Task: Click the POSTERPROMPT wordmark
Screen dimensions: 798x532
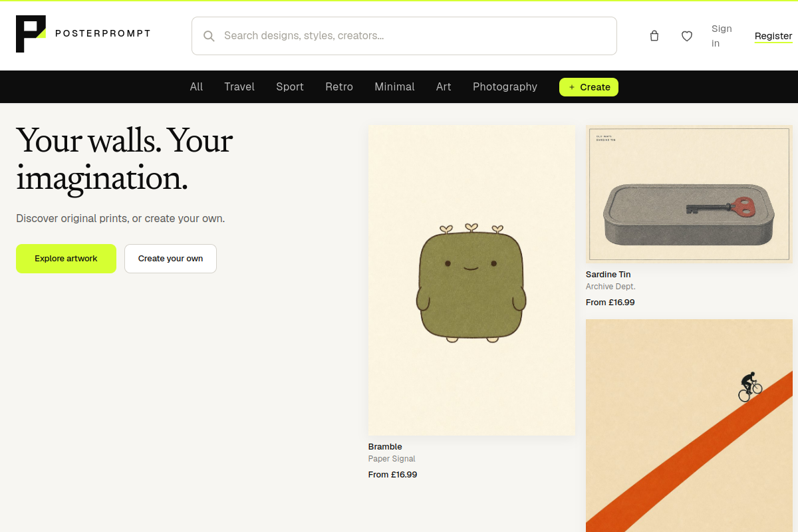Action: click(102, 33)
